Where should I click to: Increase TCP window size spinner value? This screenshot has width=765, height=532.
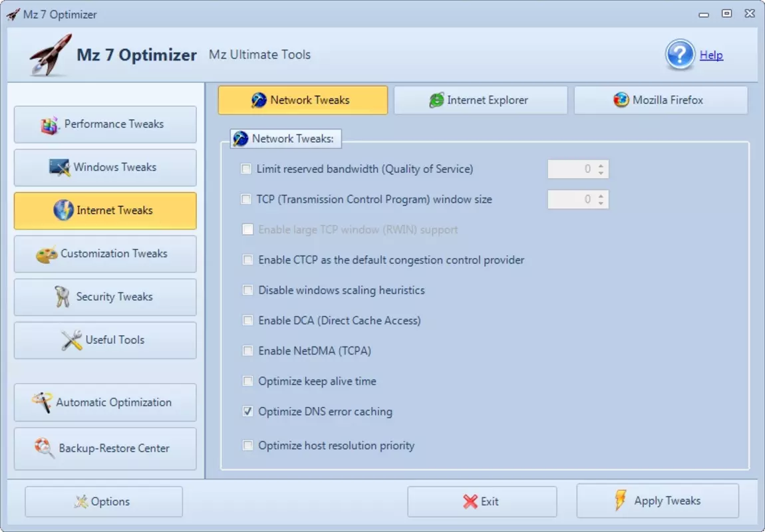coord(601,195)
